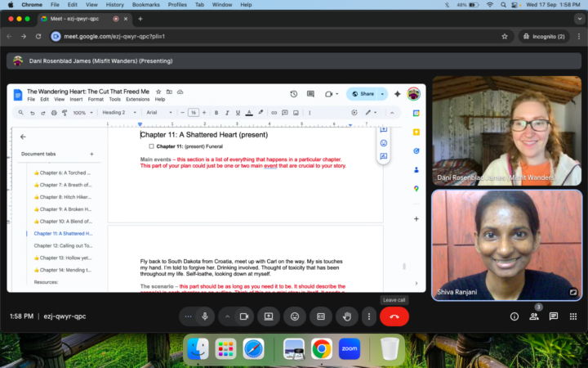The image size is (588, 368).
Task: Click the move to folder icon
Action: [x=170, y=92]
